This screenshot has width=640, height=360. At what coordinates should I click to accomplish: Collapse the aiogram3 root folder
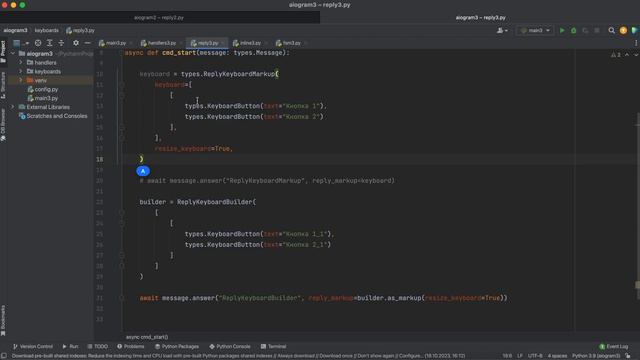[x=13, y=53]
